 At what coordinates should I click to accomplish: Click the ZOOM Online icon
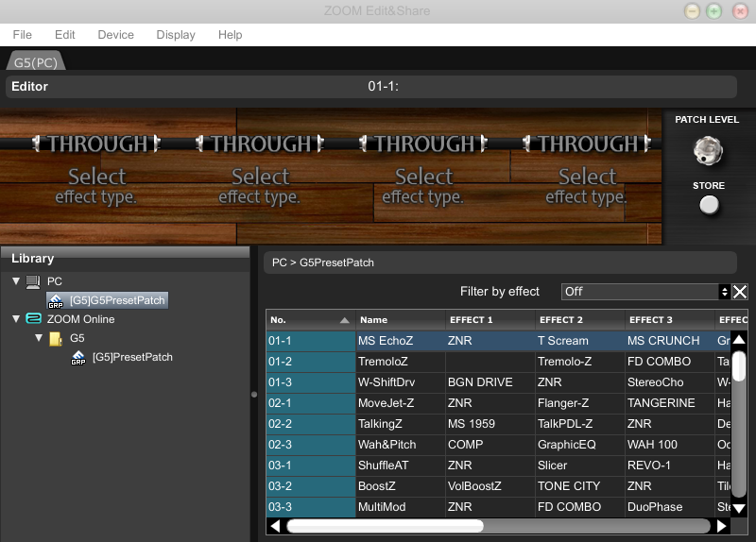click(x=33, y=318)
